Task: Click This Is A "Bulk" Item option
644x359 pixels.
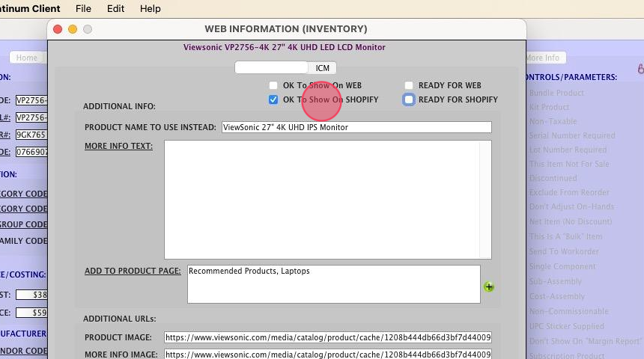Action: tap(566, 236)
